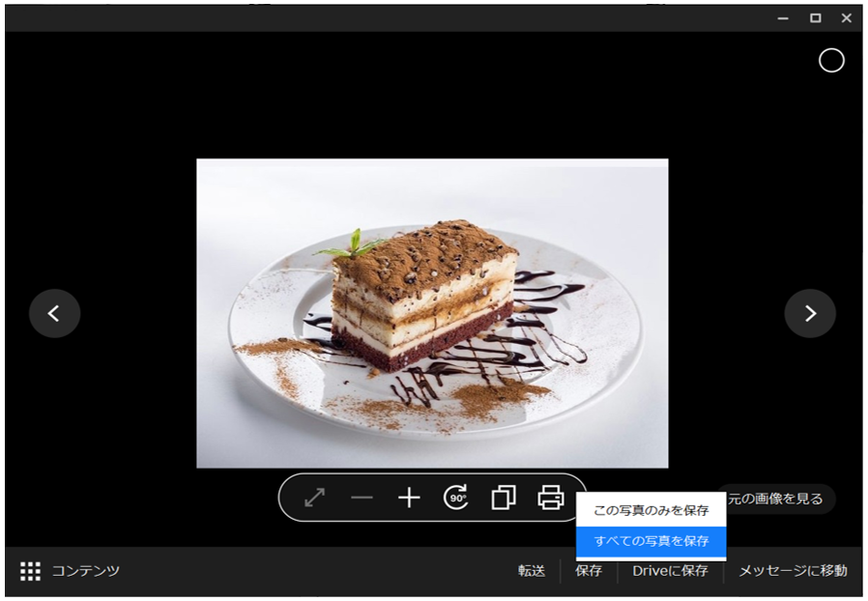
Task: Toggle the circle selection at top right
Action: click(x=831, y=61)
